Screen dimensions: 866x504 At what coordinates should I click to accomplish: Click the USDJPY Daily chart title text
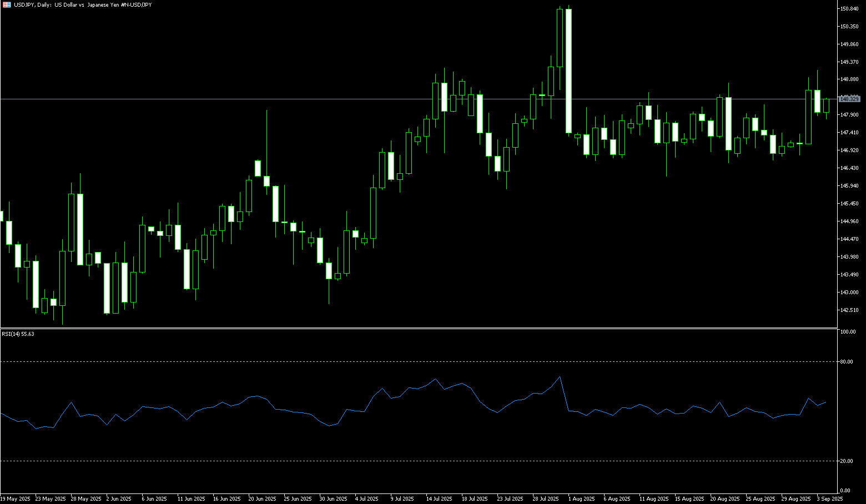(83, 4)
